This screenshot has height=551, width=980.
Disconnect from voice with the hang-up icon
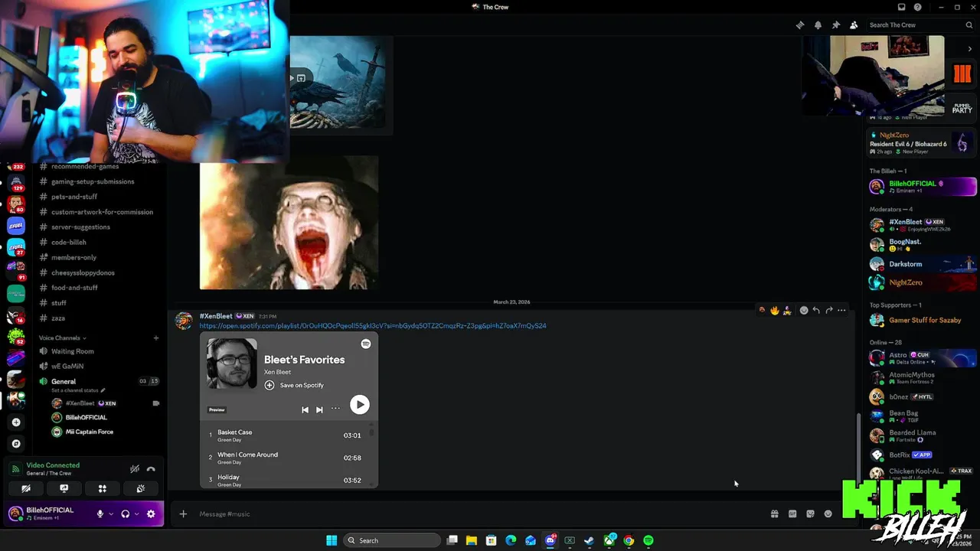pos(151,469)
